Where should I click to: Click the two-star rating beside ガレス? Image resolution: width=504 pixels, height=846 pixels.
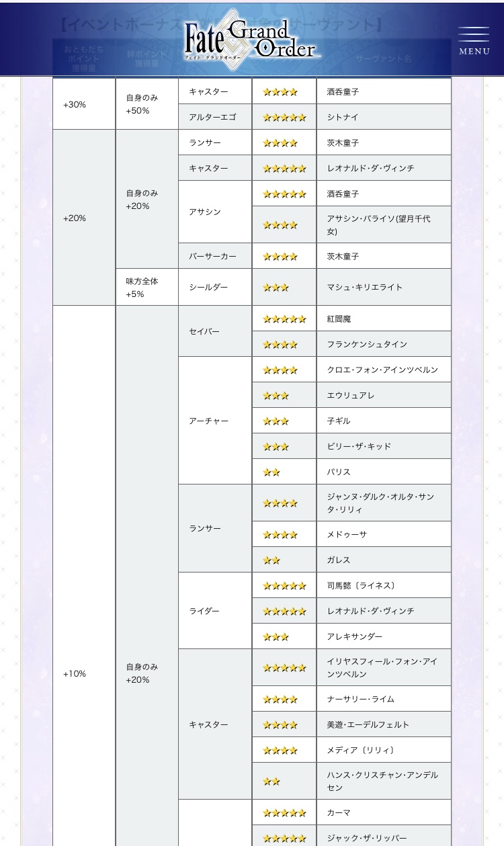(x=271, y=560)
